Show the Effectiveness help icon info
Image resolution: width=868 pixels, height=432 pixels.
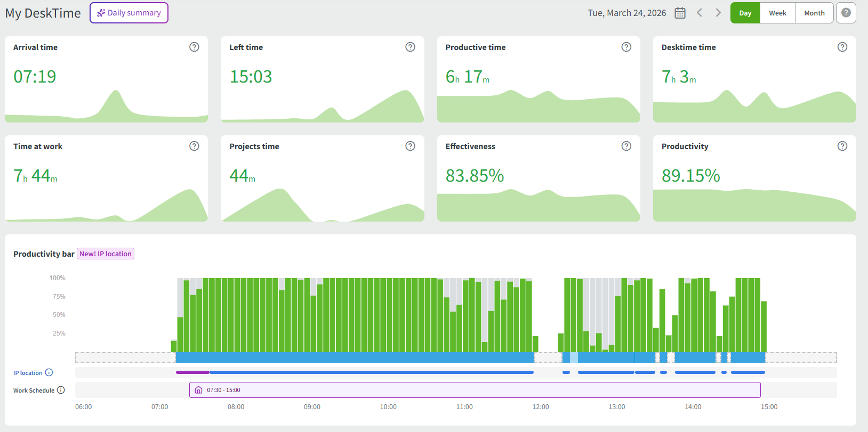pyautogui.click(x=626, y=146)
